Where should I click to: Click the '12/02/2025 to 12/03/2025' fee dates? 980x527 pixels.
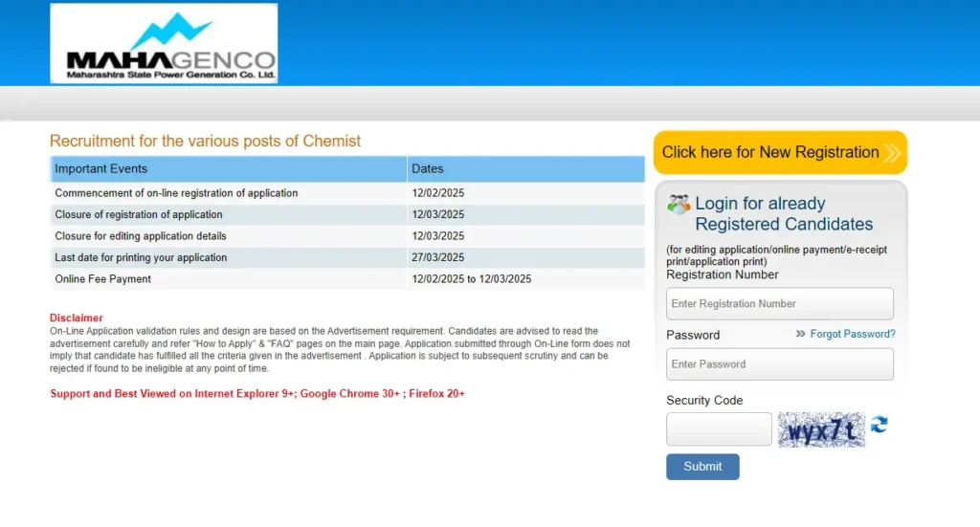(x=471, y=279)
